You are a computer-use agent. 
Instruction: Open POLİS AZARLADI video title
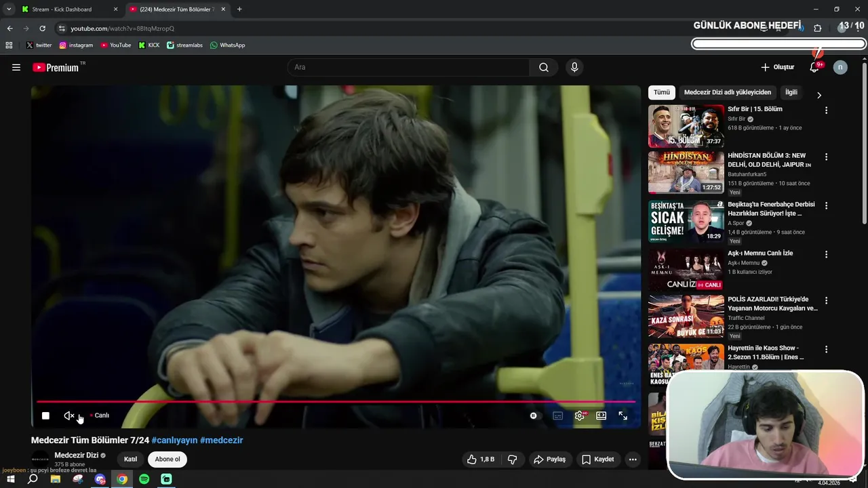772,304
